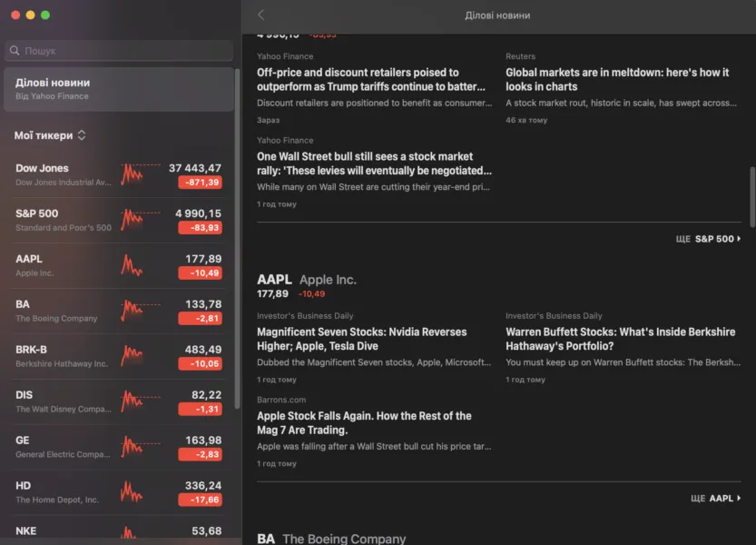Viewport: 756px width, 545px height.
Task: Open the S&P 500 sparkline chart
Action: click(x=141, y=220)
